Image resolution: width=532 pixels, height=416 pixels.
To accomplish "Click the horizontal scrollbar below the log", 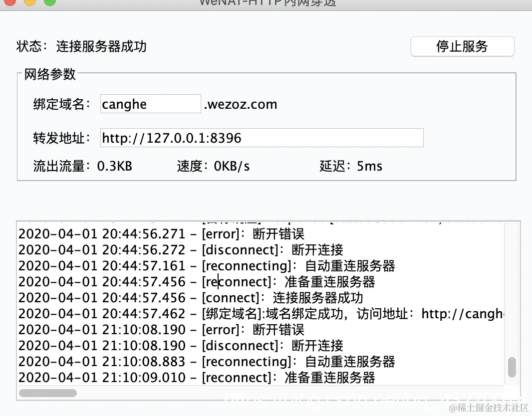I will click(47, 393).
